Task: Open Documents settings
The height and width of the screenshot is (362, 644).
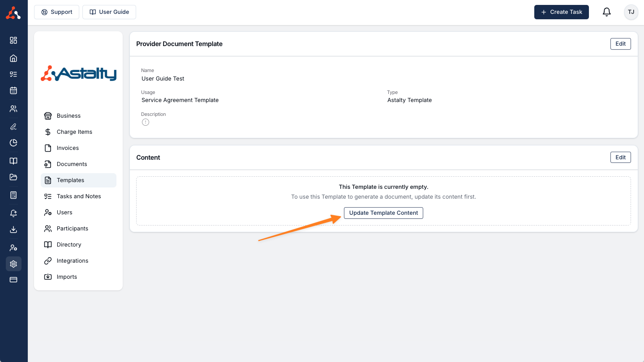Action: [78, 164]
